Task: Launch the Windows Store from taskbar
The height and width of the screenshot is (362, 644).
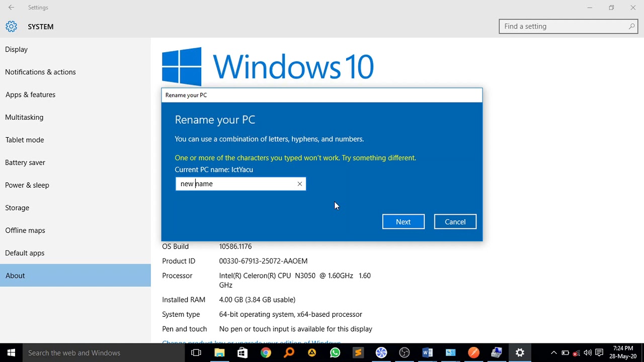Action: [243, 353]
